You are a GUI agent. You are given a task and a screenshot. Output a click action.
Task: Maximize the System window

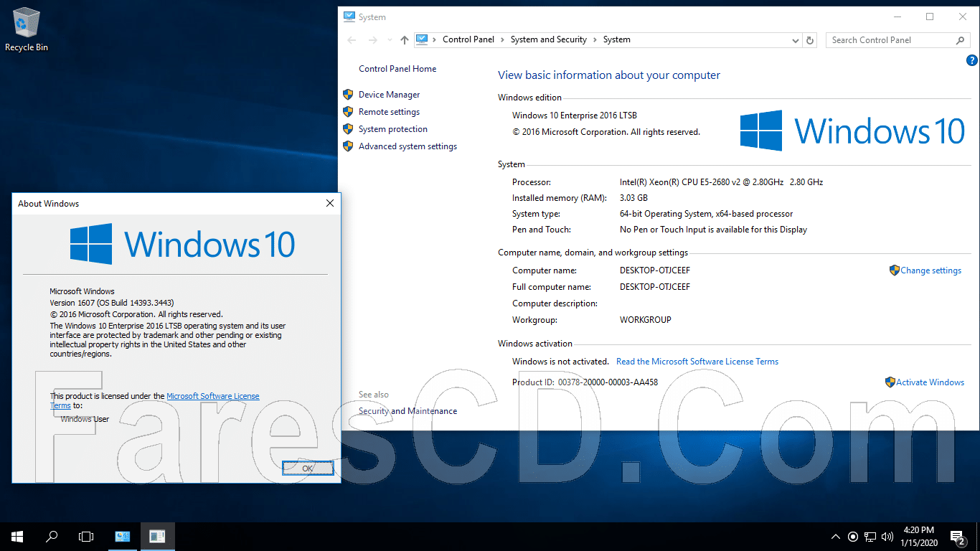pos(930,17)
